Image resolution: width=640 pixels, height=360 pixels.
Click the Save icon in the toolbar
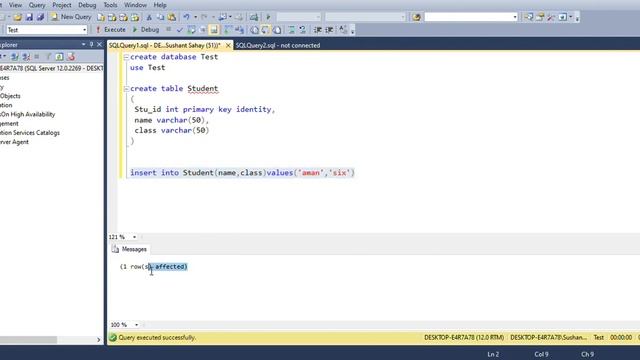click(29, 17)
